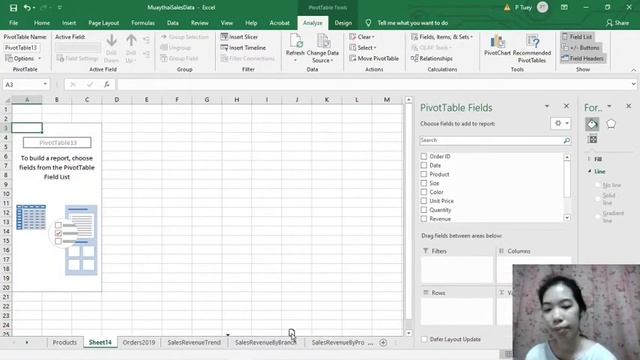This screenshot has width=640, height=360.
Task: Click the Insert Timeline icon
Action: (x=224, y=48)
